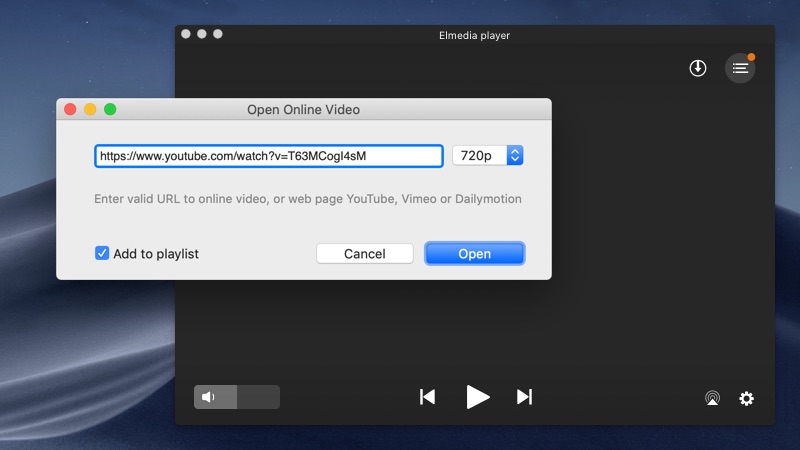The width and height of the screenshot is (800, 450).
Task: Zoom the Open Online Video dialog with green button
Action: pos(110,109)
